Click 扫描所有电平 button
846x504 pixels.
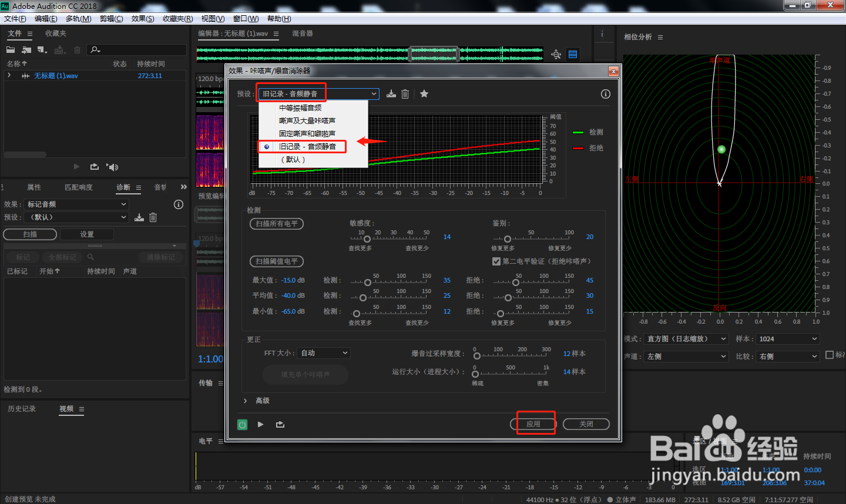[x=277, y=224]
